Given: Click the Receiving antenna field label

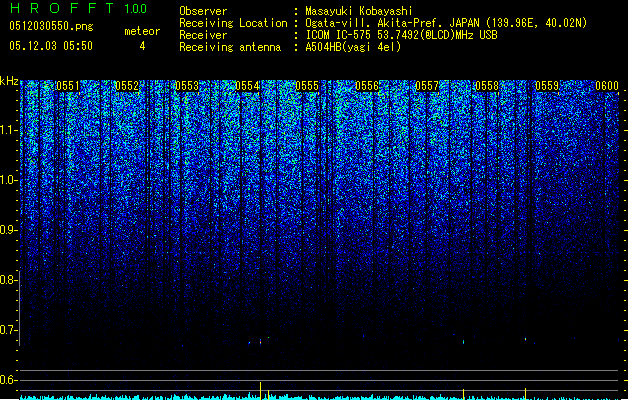Looking at the screenshot, I should (230, 47).
